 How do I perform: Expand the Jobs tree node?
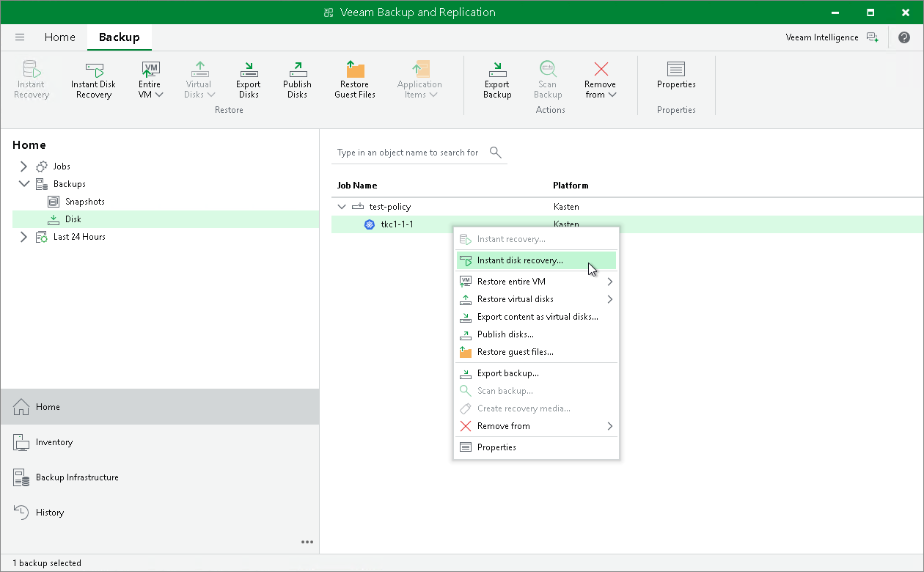(x=24, y=166)
